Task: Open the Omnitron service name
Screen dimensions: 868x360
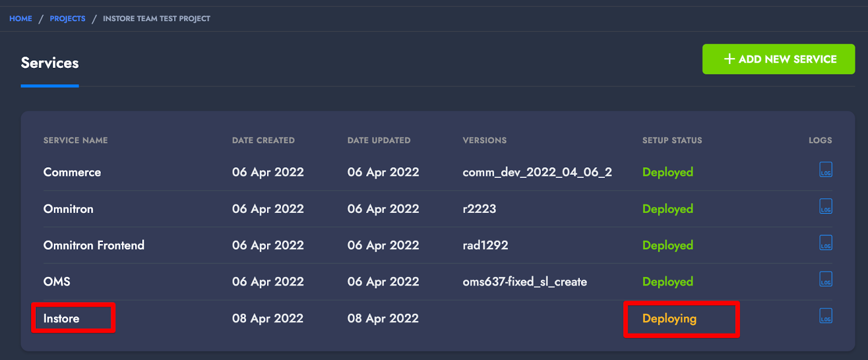Action: coord(68,209)
